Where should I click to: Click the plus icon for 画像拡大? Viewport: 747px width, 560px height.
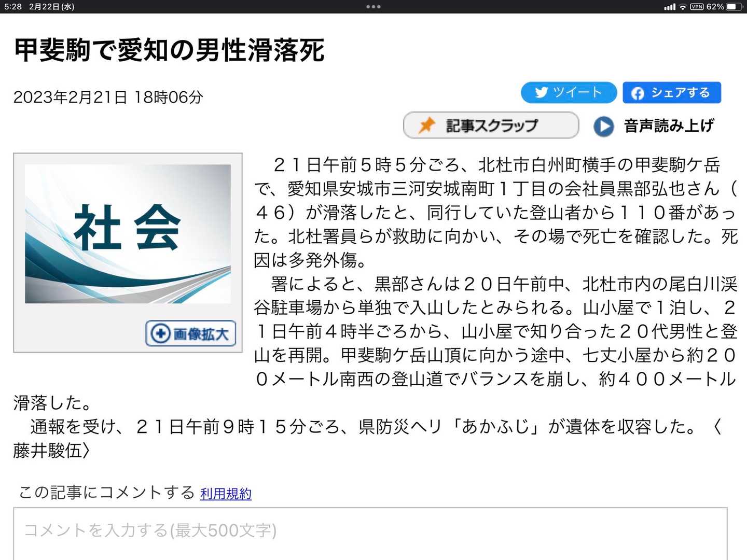click(x=160, y=333)
